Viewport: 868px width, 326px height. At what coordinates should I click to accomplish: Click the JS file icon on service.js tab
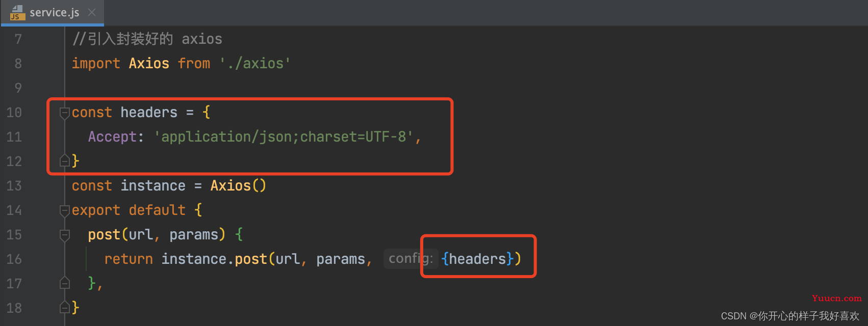(17, 12)
